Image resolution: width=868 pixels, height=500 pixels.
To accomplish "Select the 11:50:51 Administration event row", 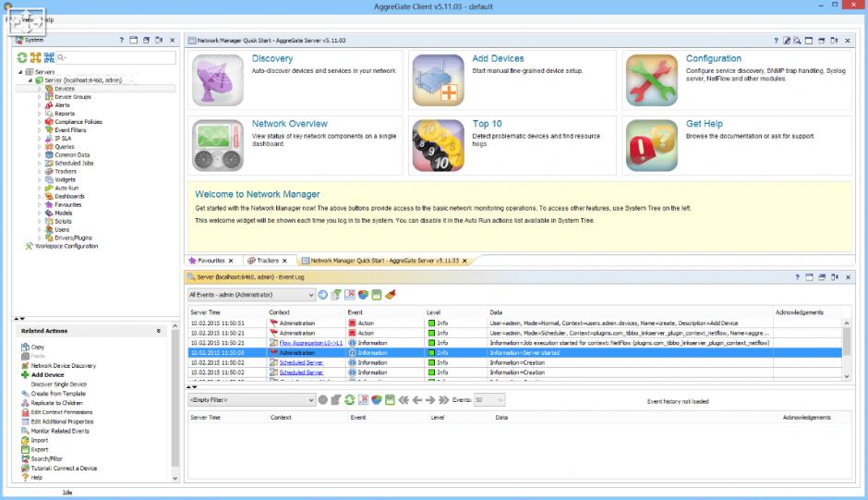I will (515, 323).
